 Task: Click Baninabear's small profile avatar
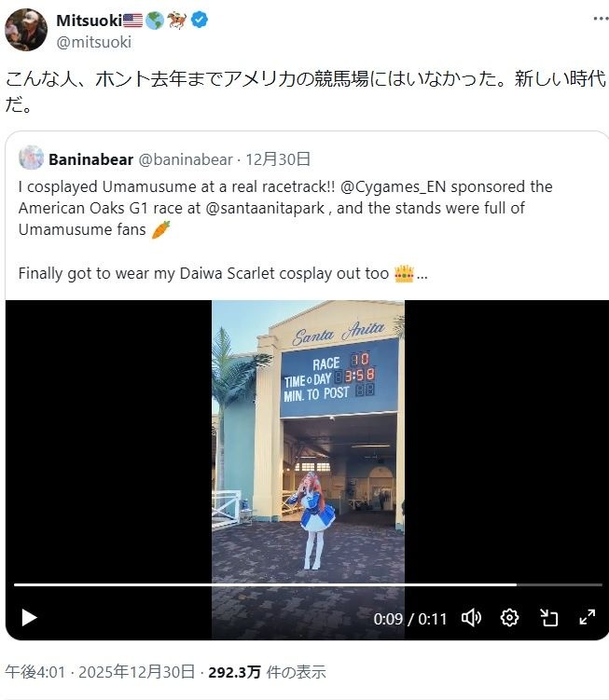[x=32, y=158]
